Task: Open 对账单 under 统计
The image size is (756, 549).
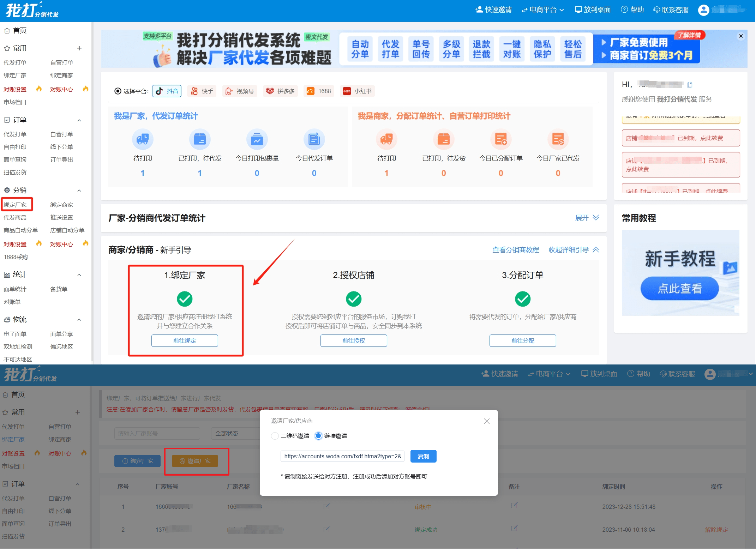Action: tap(12, 302)
